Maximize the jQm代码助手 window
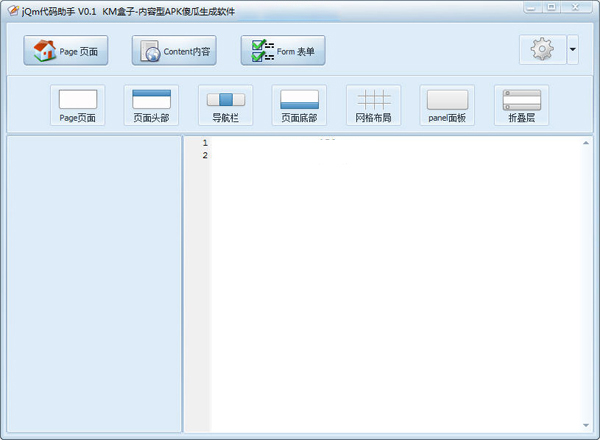Image resolution: width=600 pixels, height=440 pixels. pos(552,7)
